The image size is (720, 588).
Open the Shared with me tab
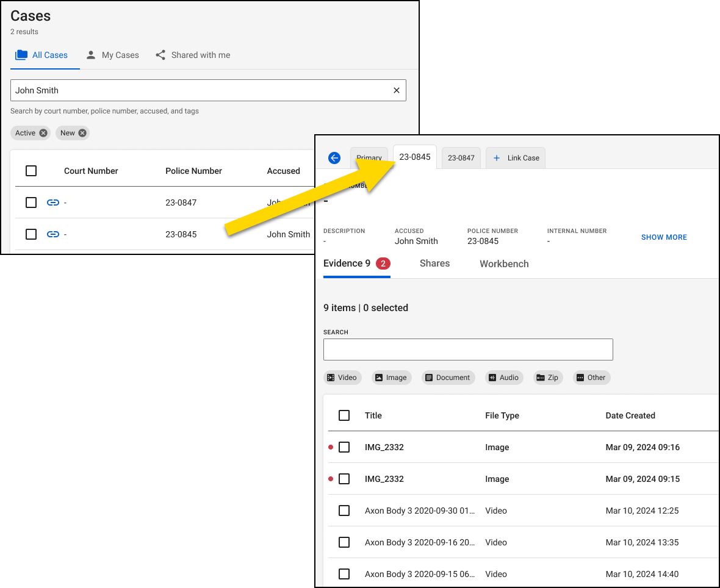pyautogui.click(x=193, y=55)
